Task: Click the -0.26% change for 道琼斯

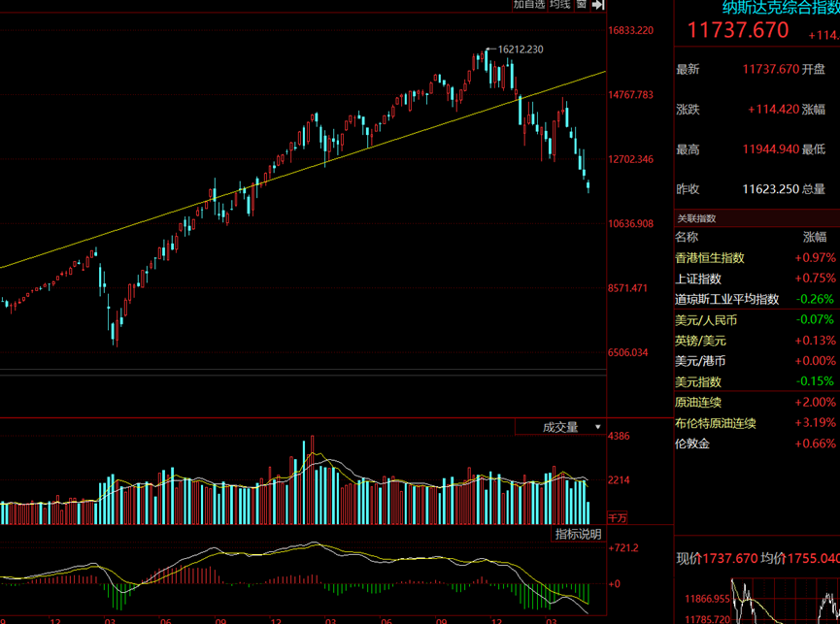Action: click(815, 299)
